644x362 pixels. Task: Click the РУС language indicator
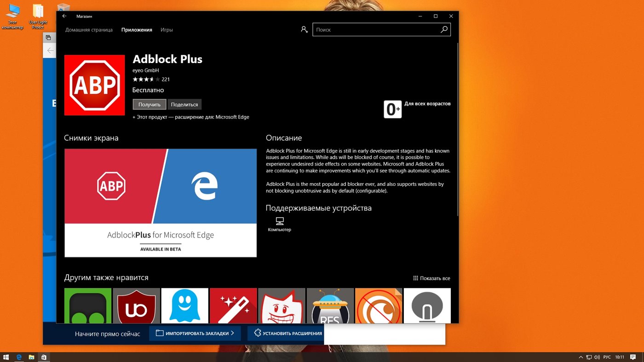point(607,357)
